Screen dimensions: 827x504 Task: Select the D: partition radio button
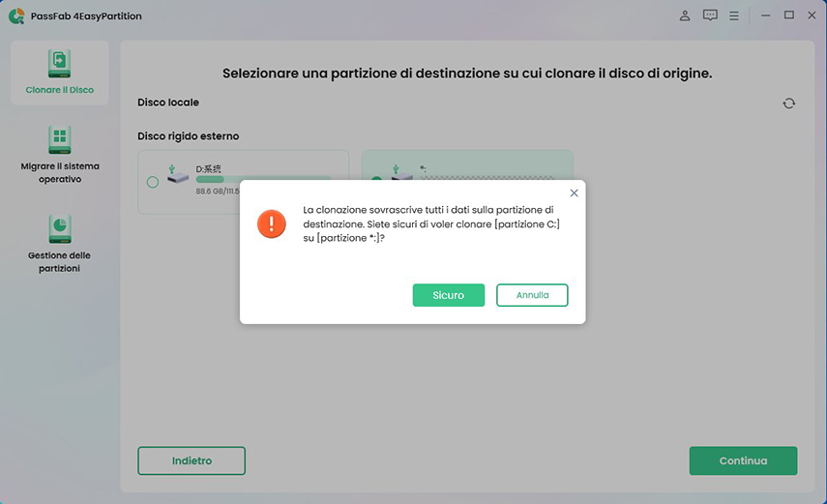(x=153, y=182)
